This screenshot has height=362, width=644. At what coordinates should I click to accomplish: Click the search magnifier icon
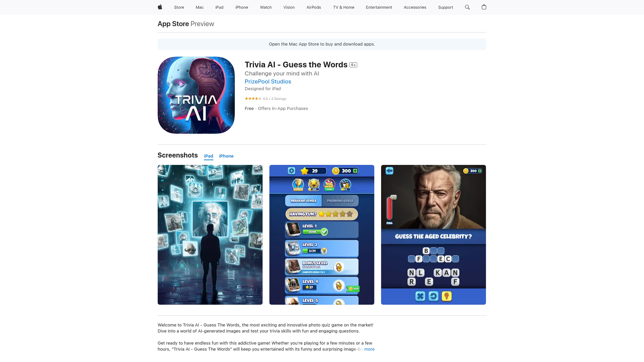(468, 7)
